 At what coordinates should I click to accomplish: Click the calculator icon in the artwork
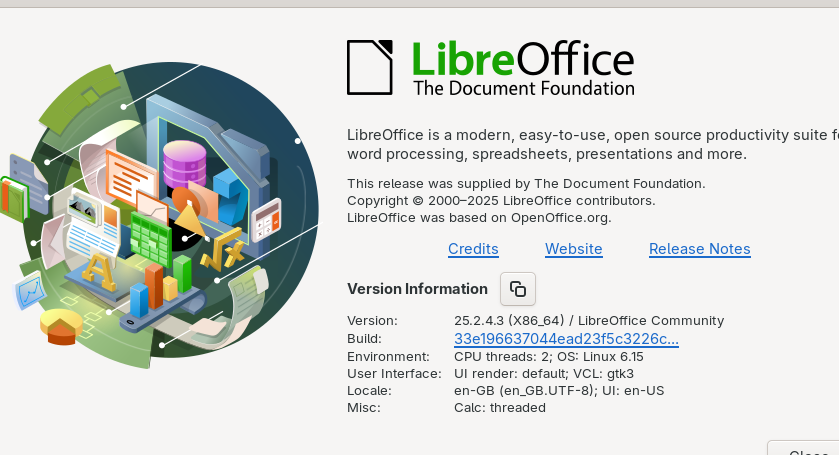click(266, 219)
